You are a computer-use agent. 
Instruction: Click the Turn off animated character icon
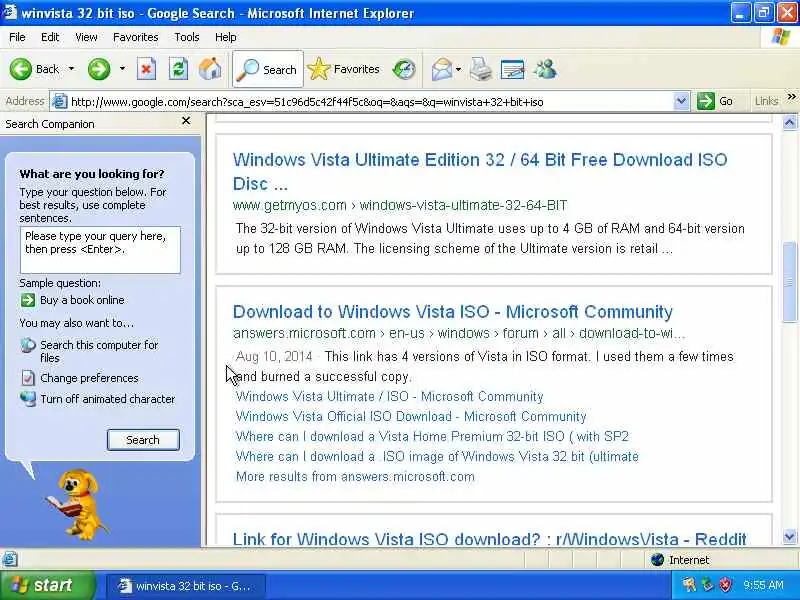[x=28, y=398]
